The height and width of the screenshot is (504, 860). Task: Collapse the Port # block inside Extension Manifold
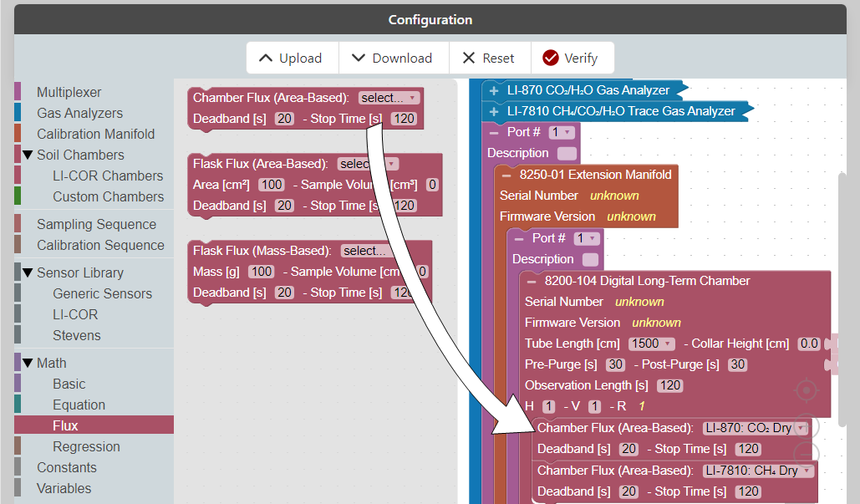519,238
